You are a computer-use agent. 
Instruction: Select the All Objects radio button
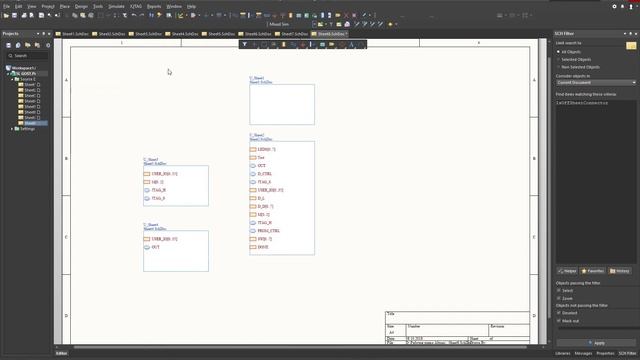558,52
